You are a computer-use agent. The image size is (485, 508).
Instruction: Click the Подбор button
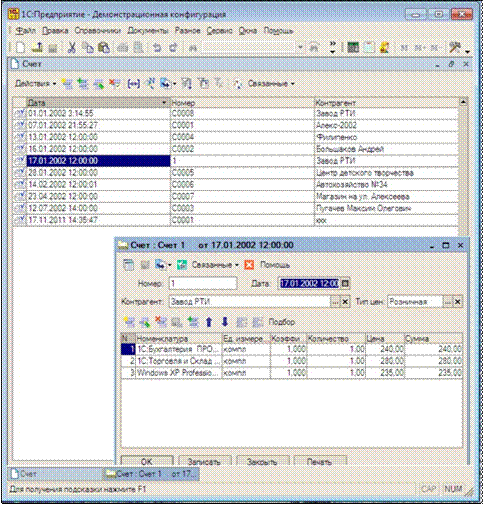point(282,322)
